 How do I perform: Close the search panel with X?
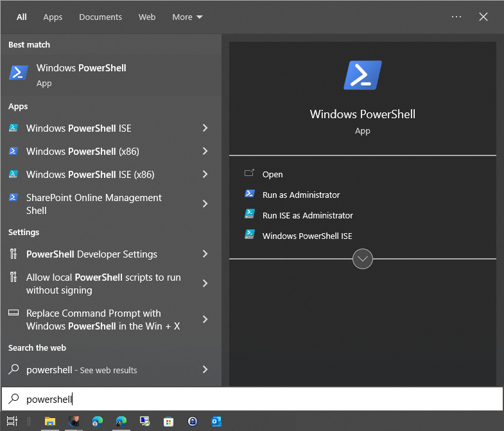coord(483,17)
